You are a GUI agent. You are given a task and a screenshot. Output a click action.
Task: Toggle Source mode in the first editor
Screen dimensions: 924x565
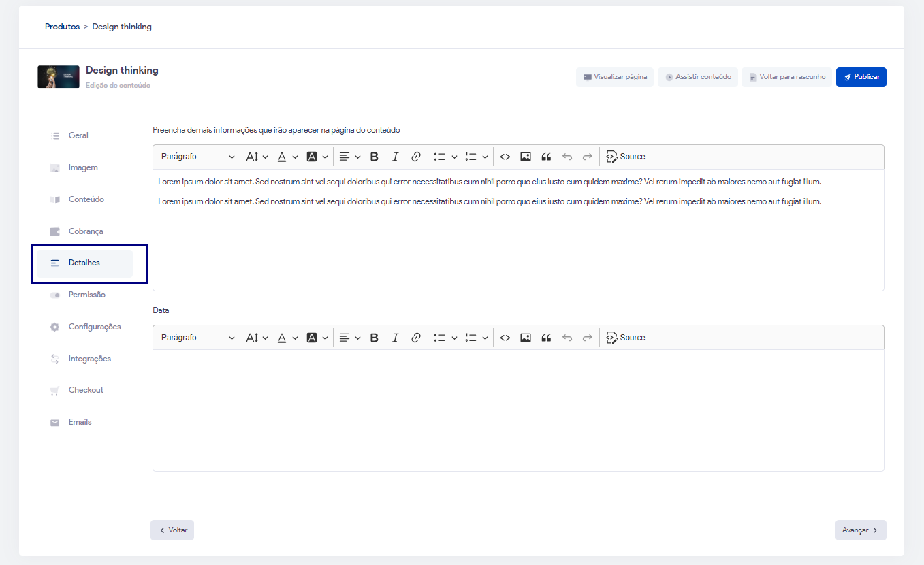click(x=625, y=157)
